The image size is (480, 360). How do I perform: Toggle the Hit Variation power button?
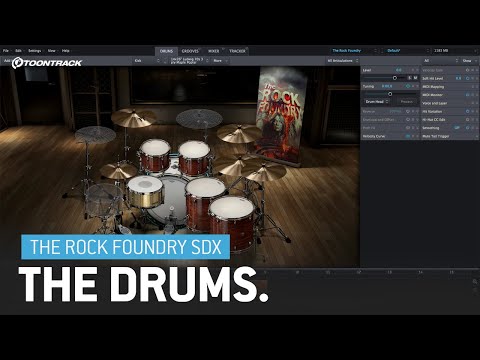tap(467, 111)
